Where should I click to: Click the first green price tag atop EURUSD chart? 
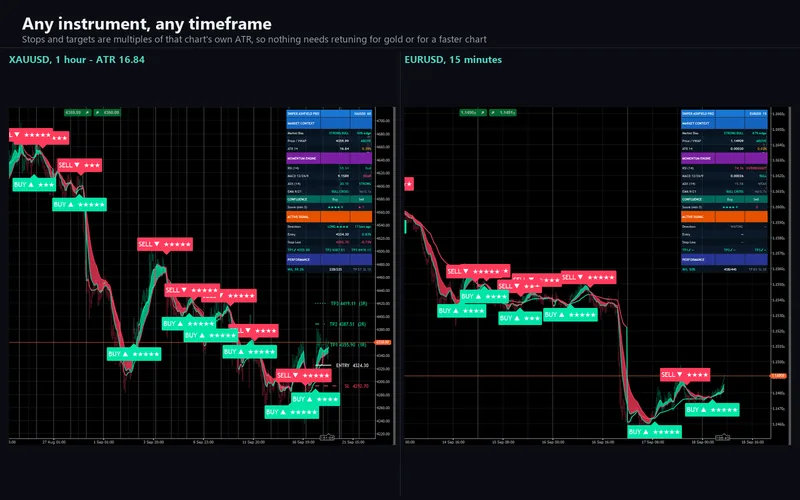(472, 112)
